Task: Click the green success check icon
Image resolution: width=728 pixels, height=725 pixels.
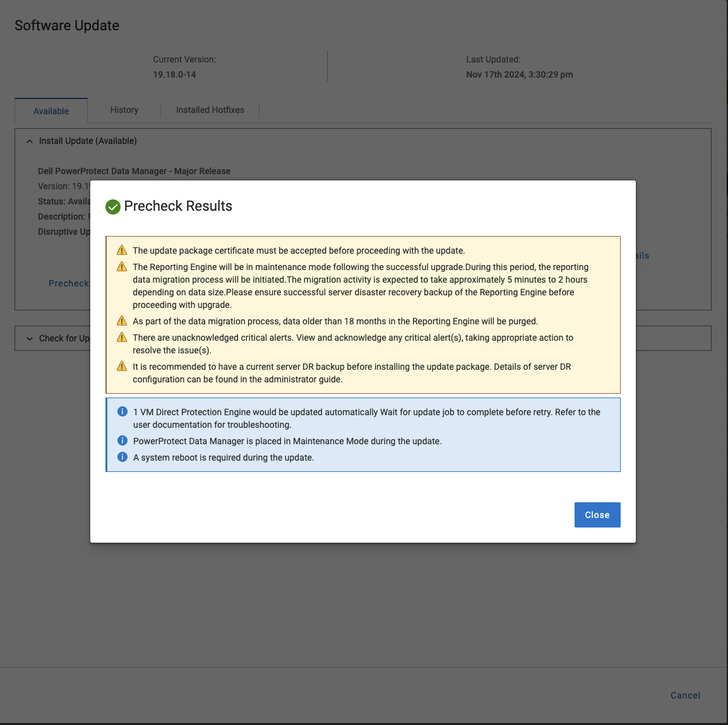Action: [x=113, y=207]
